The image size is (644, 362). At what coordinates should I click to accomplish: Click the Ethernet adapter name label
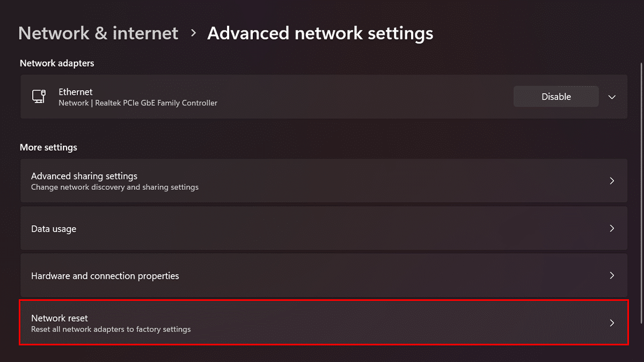coord(76,92)
